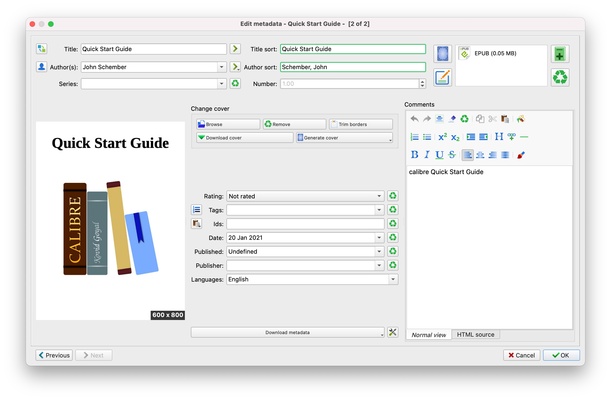The height and width of the screenshot is (400, 611).
Task: Generate author sort from authors arrow
Action: tap(235, 67)
